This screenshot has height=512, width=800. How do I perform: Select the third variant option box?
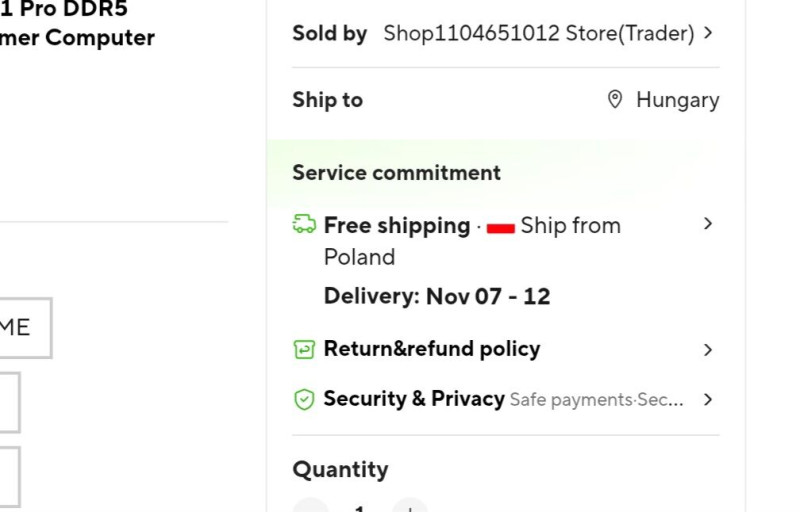coord(8,476)
